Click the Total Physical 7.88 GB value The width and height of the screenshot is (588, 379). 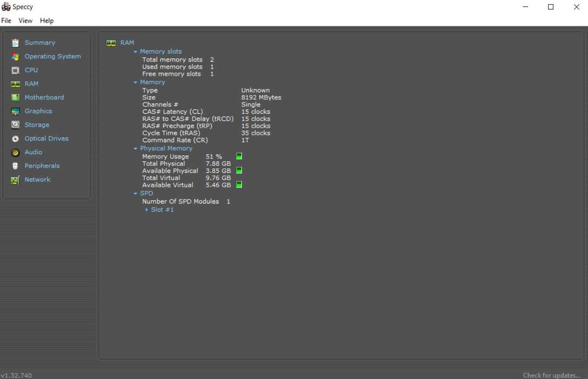218,164
